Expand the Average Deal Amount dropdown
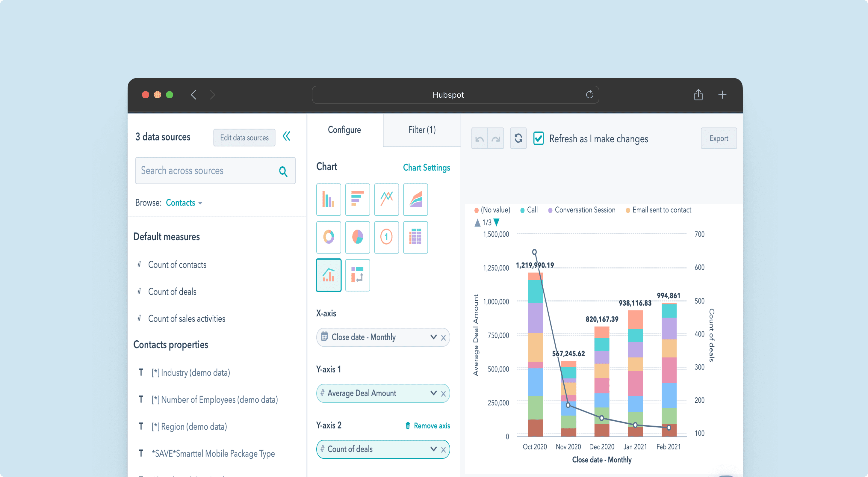This screenshot has width=868, height=477. pyautogui.click(x=433, y=393)
